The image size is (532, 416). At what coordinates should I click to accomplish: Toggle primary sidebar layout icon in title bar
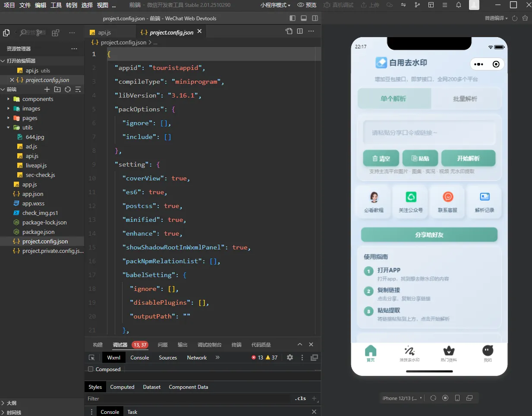pos(293,18)
